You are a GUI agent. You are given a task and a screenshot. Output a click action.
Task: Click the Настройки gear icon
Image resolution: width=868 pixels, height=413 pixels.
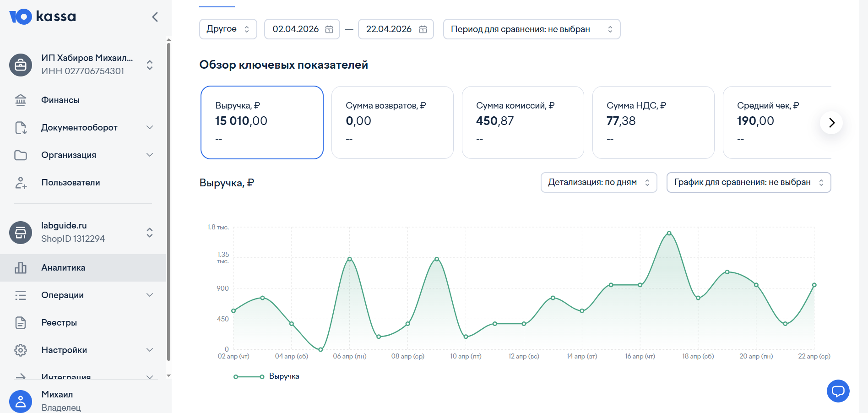click(x=21, y=350)
